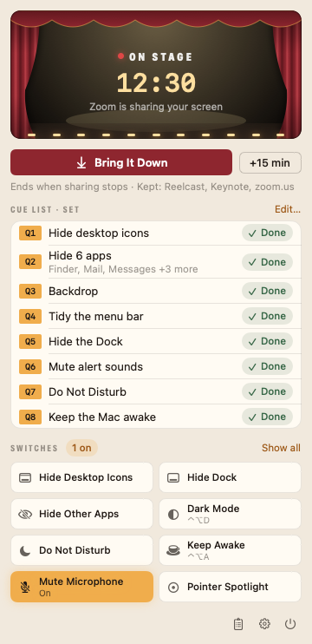This screenshot has height=644, width=312.
Task: Click the SWITCHES section heading
Action: point(34,448)
